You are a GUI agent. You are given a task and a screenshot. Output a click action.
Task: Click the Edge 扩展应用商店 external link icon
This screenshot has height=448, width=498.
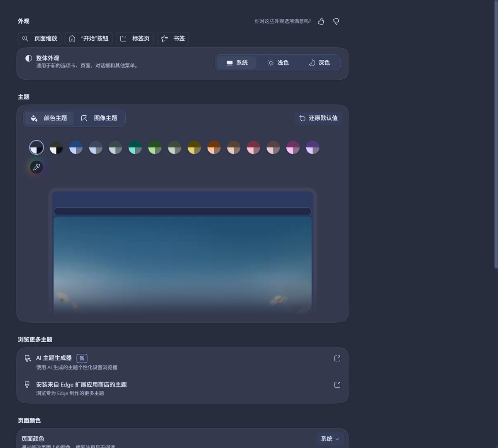click(x=337, y=385)
